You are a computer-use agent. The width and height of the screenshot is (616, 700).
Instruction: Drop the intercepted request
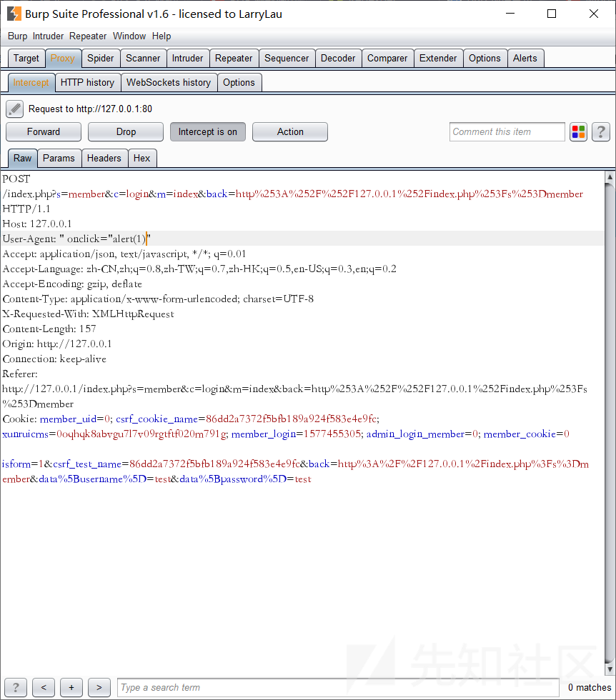point(126,131)
